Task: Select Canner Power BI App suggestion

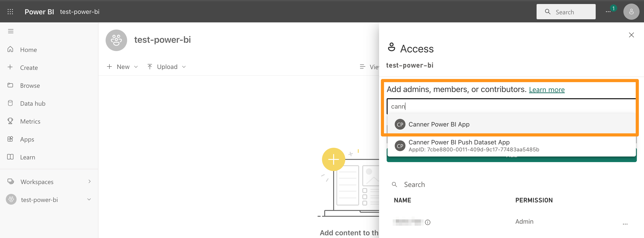Action: [x=511, y=124]
